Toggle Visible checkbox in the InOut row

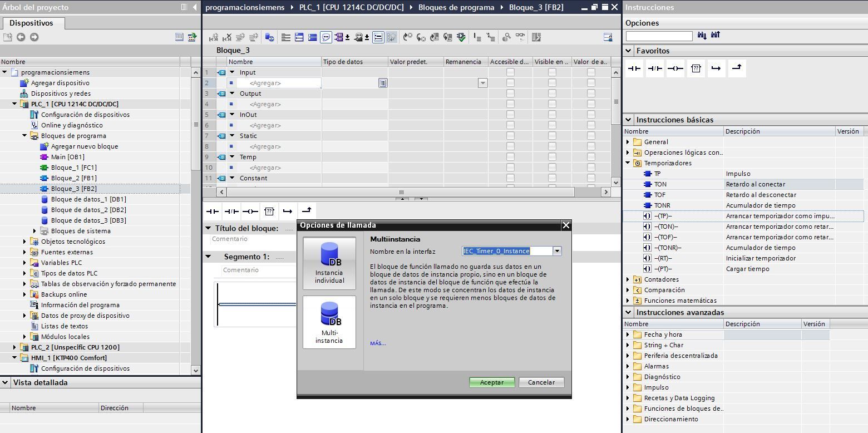(552, 115)
